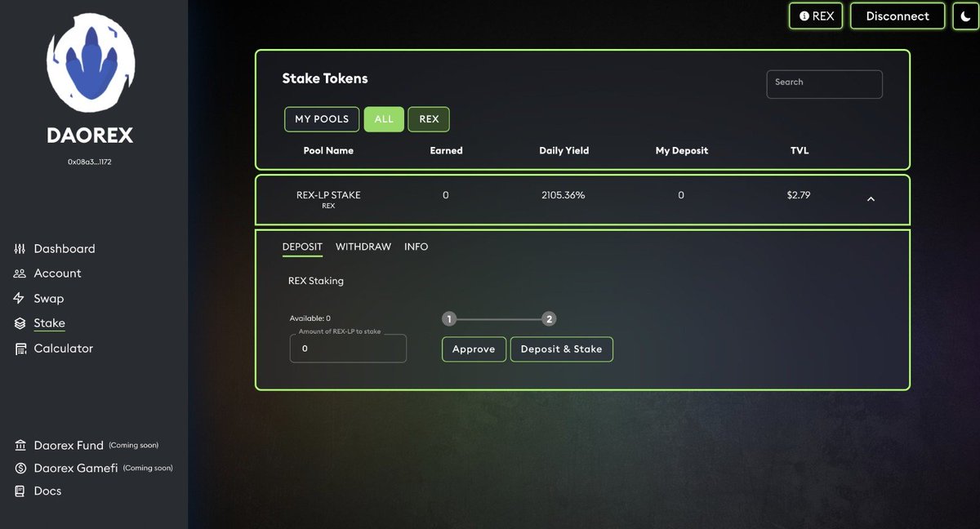The width and height of the screenshot is (980, 529).
Task: Open the Calculator page icon
Action: [20, 348]
